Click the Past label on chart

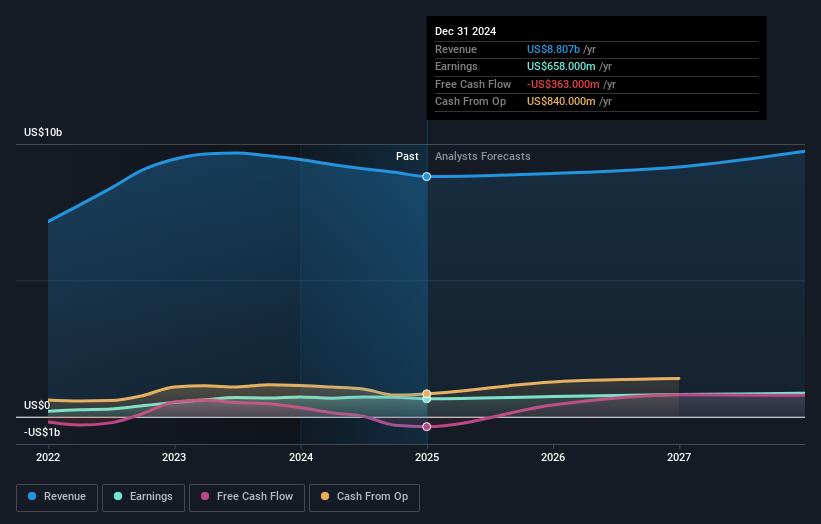(x=407, y=156)
